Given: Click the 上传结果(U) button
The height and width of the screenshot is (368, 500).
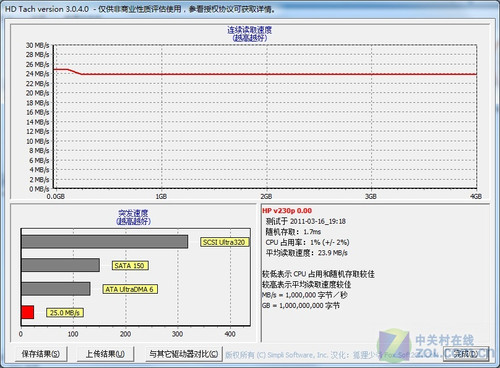Looking at the screenshot, I should (105, 354).
